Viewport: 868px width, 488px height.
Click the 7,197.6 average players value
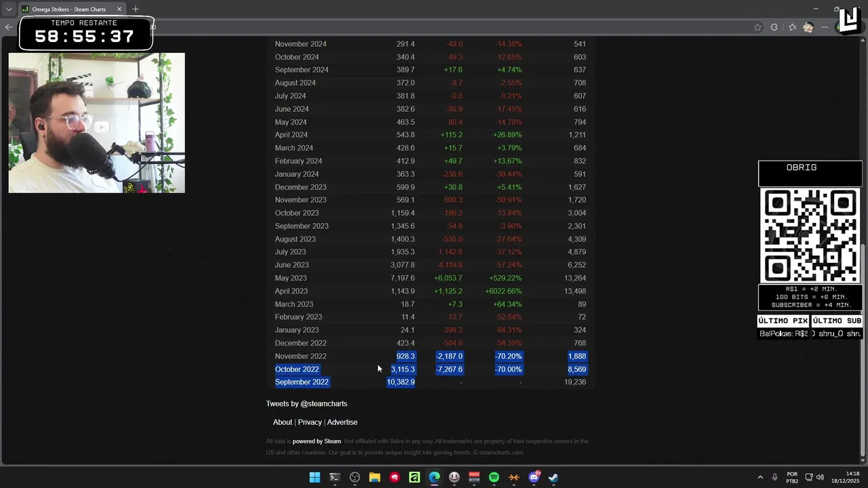(403, 278)
